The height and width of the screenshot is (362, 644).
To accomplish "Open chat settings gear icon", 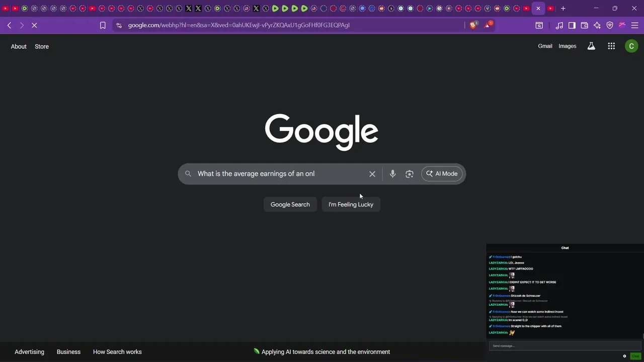I will pyautogui.click(x=625, y=356).
